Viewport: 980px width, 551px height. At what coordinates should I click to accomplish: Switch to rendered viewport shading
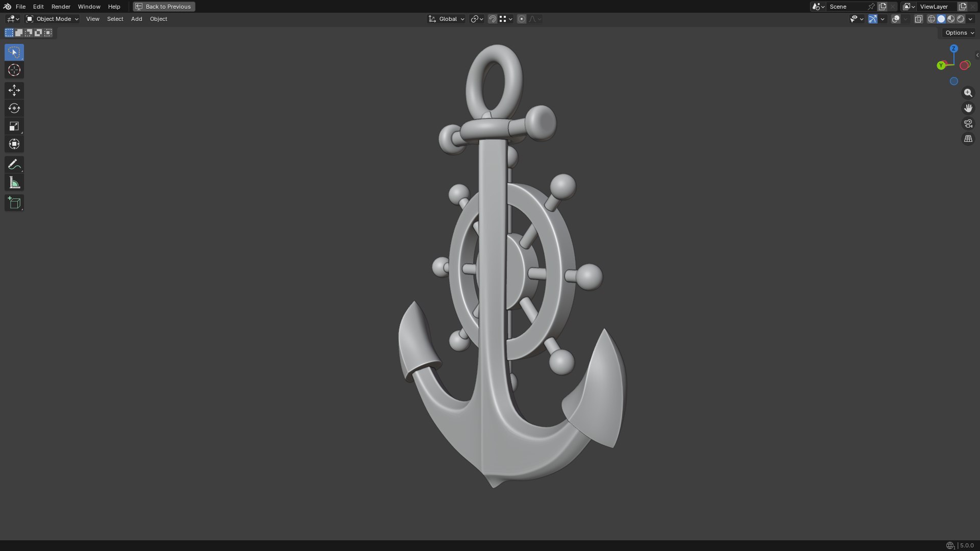961,19
